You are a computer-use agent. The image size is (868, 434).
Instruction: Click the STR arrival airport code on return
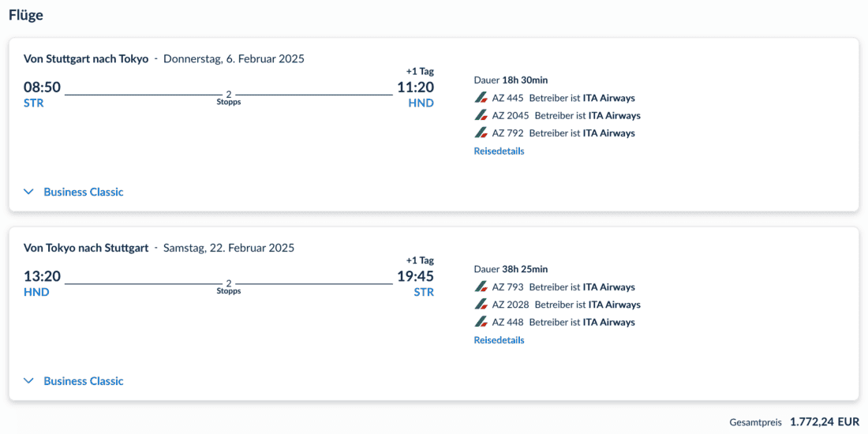pos(424,293)
